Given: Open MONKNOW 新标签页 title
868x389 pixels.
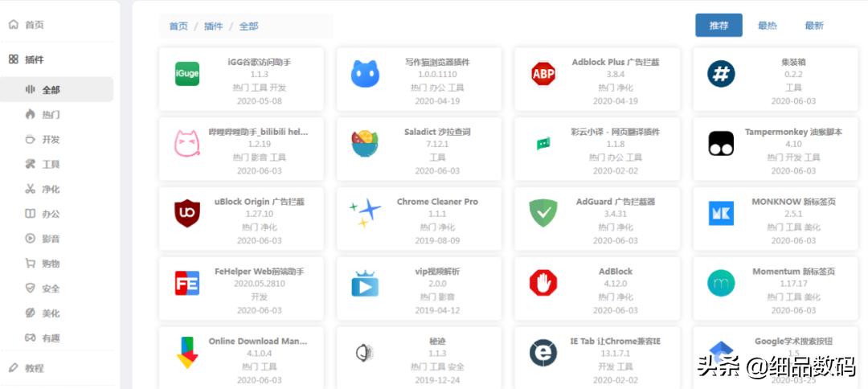Looking at the screenshot, I should pyautogui.click(x=793, y=202).
